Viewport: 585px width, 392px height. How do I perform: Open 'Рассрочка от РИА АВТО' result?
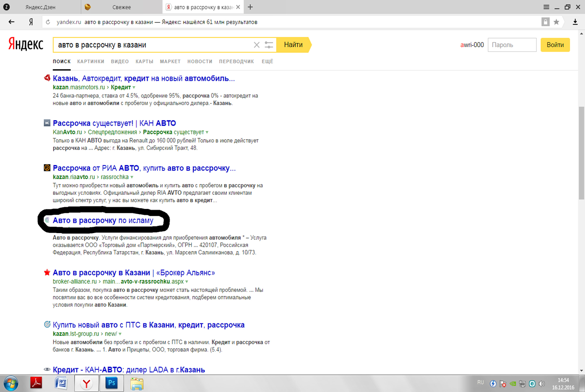(144, 168)
